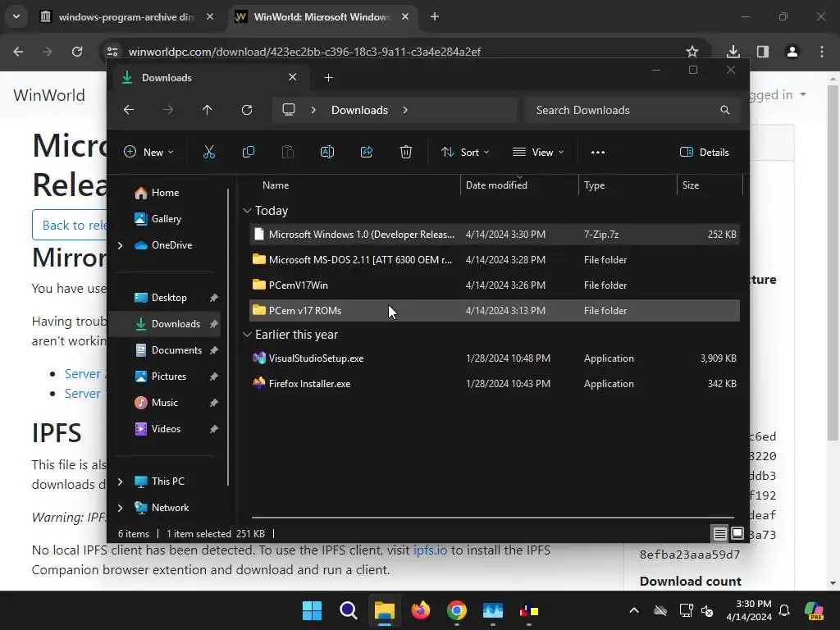This screenshot has width=840, height=630.
Task: Expand the OneDrive tree node
Action: click(121, 245)
